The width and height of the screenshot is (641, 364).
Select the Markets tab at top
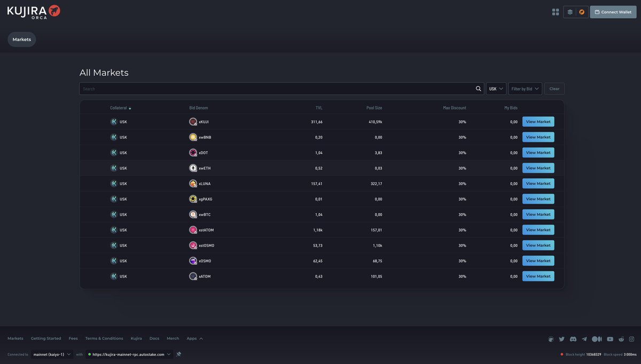coord(22,39)
